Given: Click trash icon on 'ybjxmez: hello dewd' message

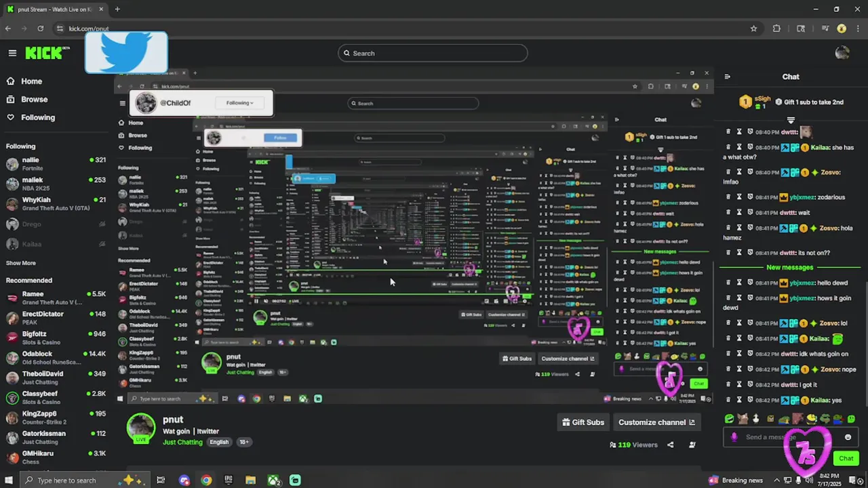Looking at the screenshot, I should click(x=729, y=283).
